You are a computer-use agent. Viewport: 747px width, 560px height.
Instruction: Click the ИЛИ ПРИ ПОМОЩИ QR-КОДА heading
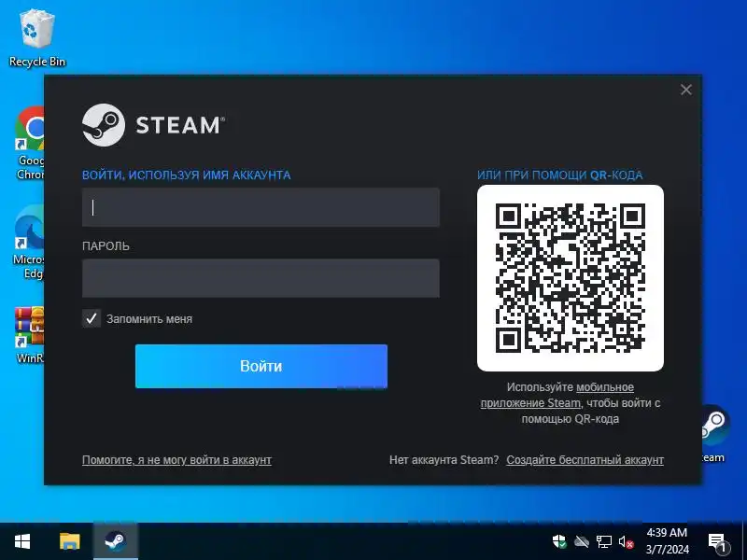click(559, 175)
